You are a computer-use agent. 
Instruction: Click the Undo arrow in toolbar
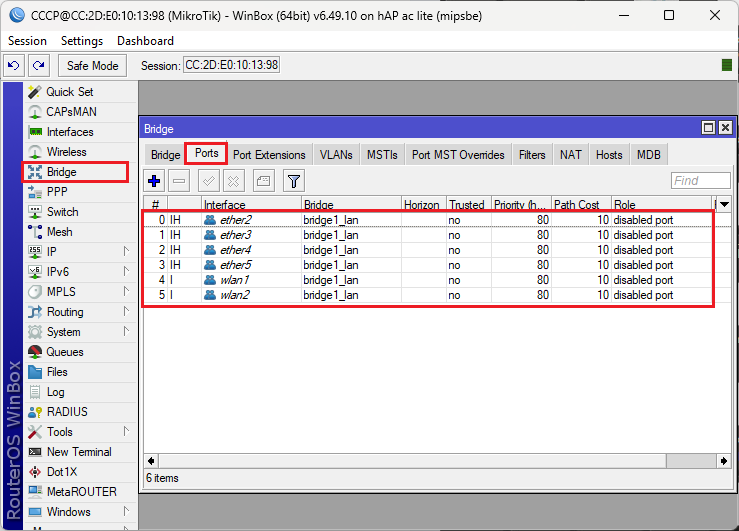[x=14, y=65]
